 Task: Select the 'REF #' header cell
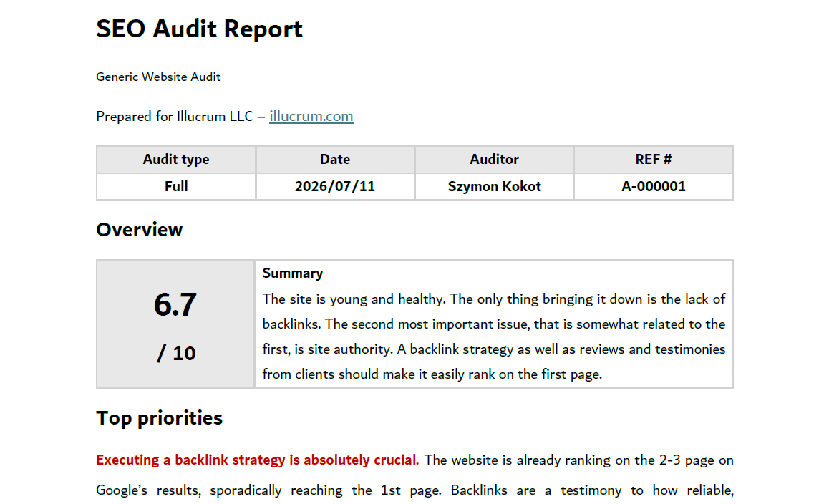pos(654,160)
